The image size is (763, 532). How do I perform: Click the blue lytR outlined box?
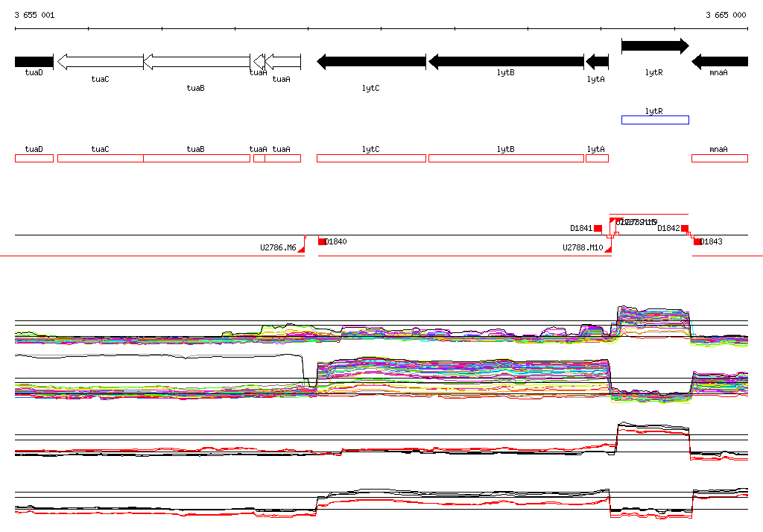[x=655, y=120]
